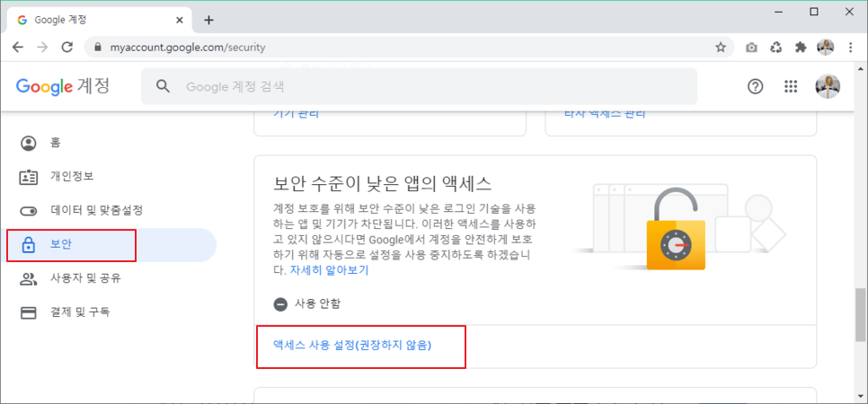The image size is (868, 404).
Task: Open Chrome profile avatar in toolbar
Action: point(826,48)
